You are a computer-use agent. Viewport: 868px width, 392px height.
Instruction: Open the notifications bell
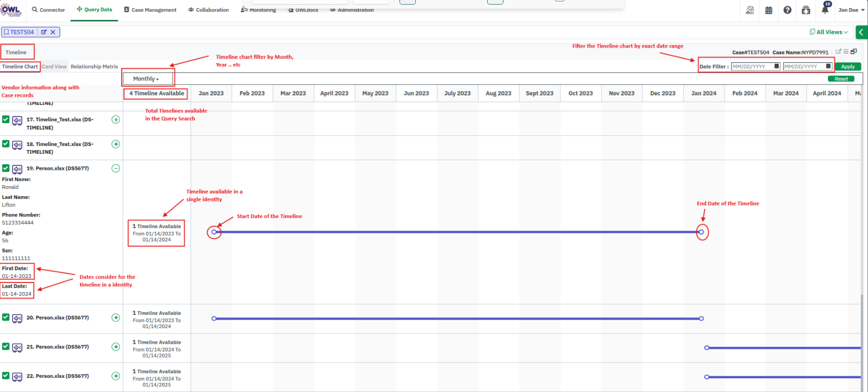coord(825,10)
